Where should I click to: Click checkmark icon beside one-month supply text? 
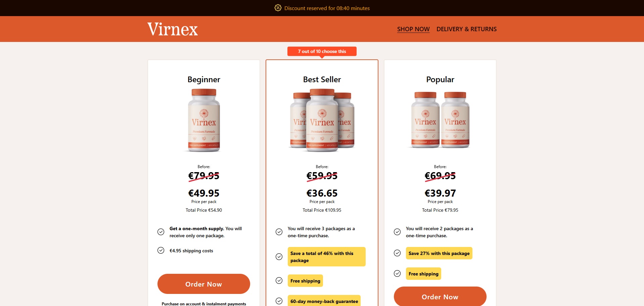tap(161, 232)
